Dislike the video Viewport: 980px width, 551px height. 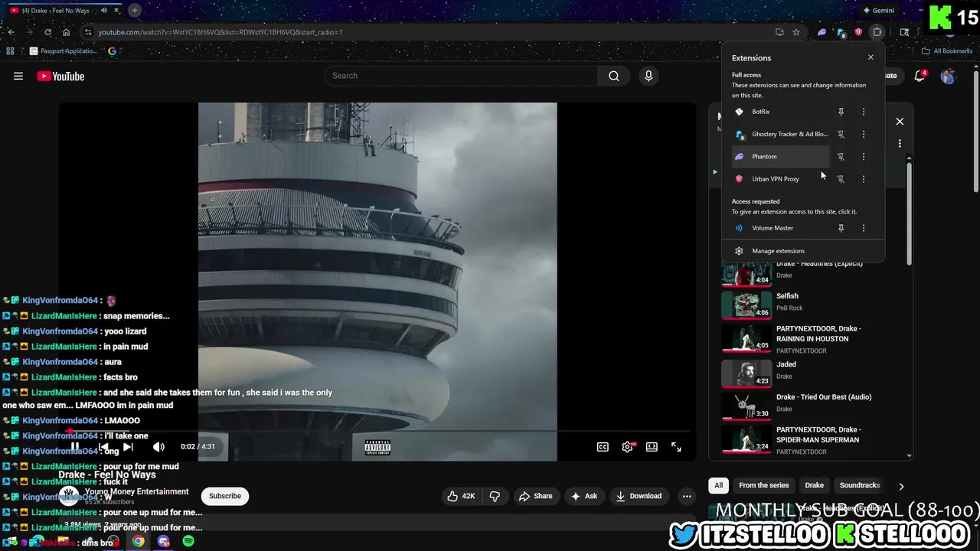[495, 496]
